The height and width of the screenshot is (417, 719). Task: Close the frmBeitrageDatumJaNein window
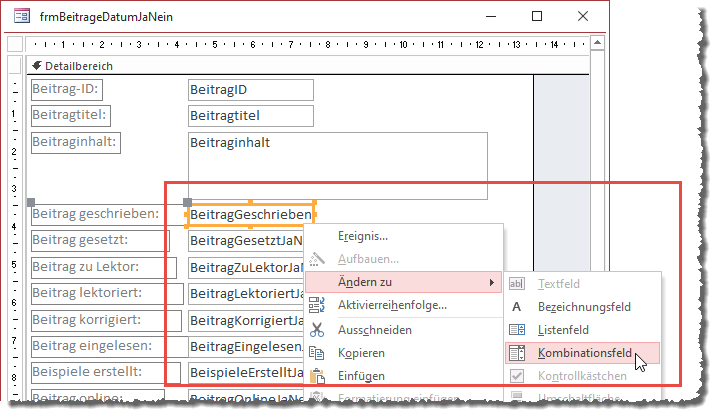coord(583,17)
